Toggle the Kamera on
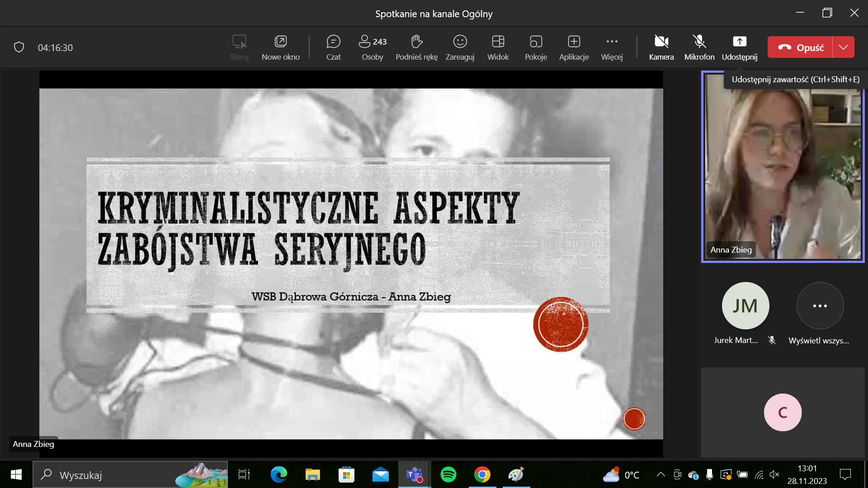868x488 pixels. (x=661, y=47)
